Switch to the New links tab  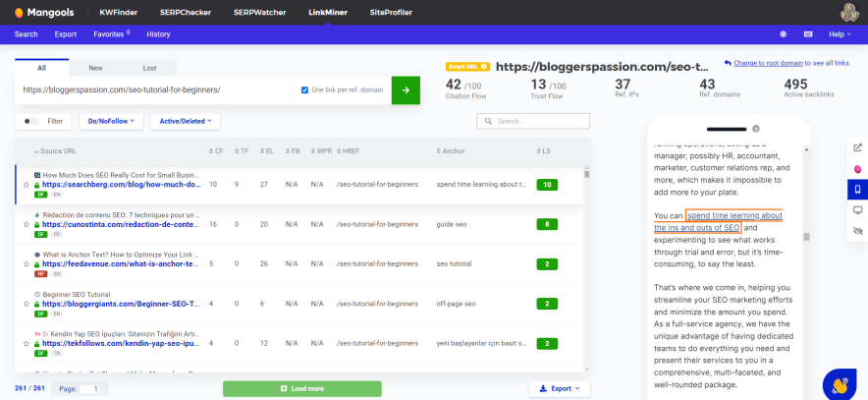tap(96, 68)
